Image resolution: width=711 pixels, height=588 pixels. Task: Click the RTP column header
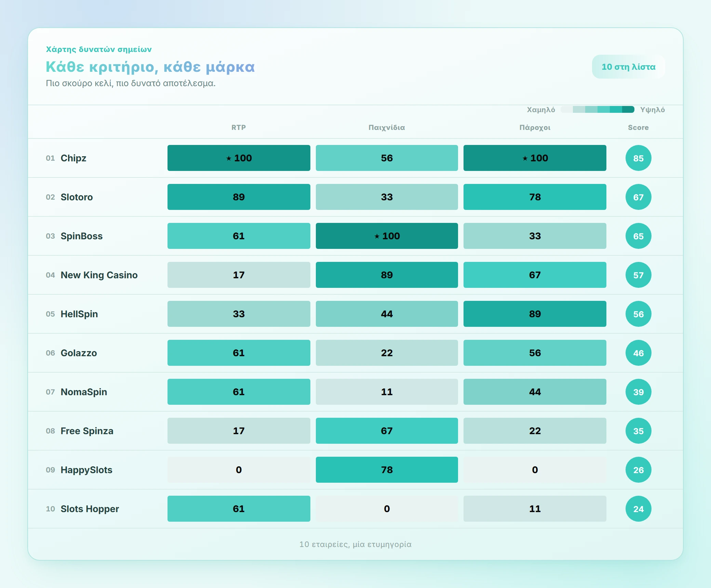point(239,128)
